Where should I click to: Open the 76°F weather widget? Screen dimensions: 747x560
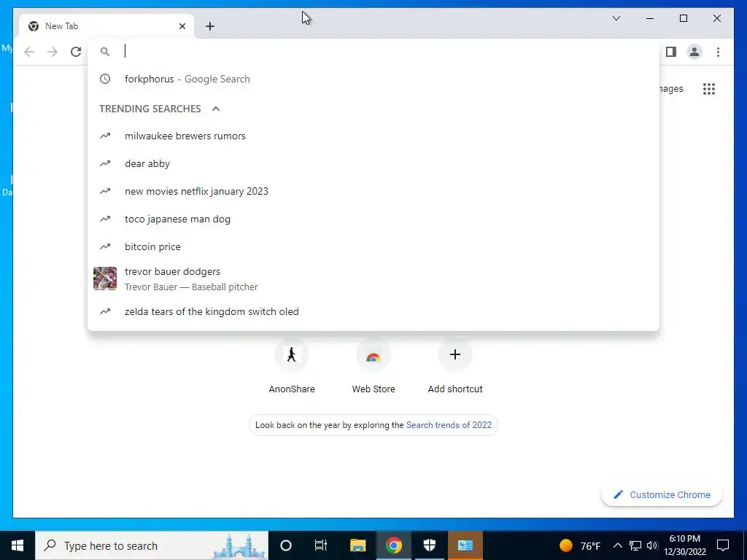[x=580, y=545]
